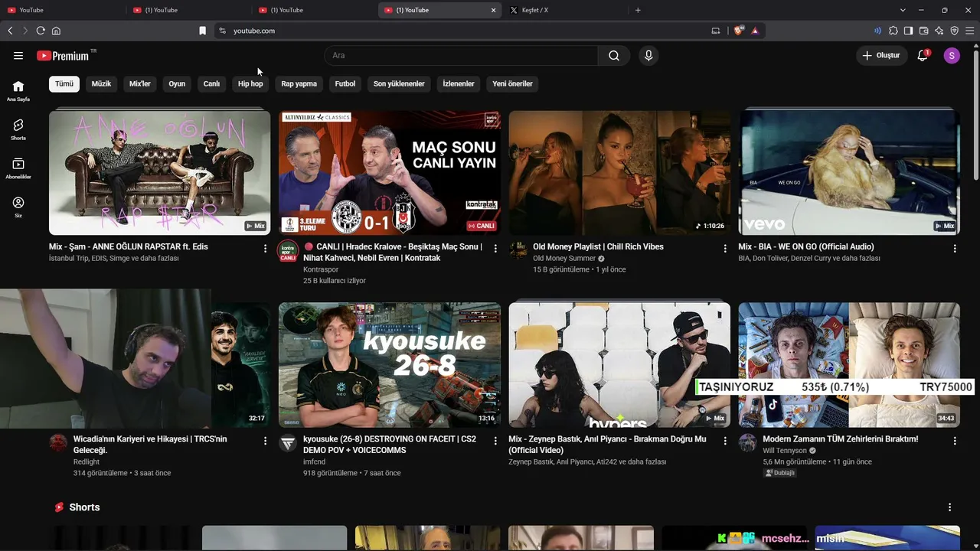Open options for kyousuke DESTROYING ON FACEIT
980x551 pixels.
[495, 441]
